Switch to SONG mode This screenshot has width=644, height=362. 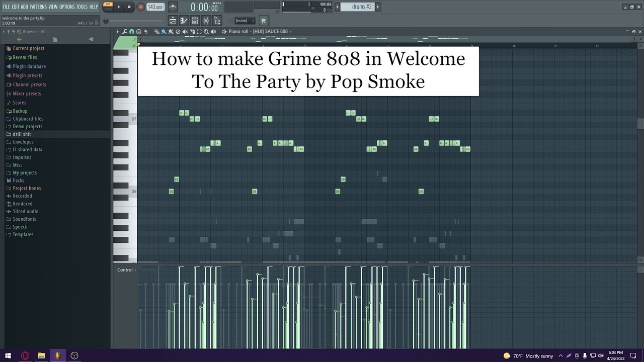coord(108,10)
